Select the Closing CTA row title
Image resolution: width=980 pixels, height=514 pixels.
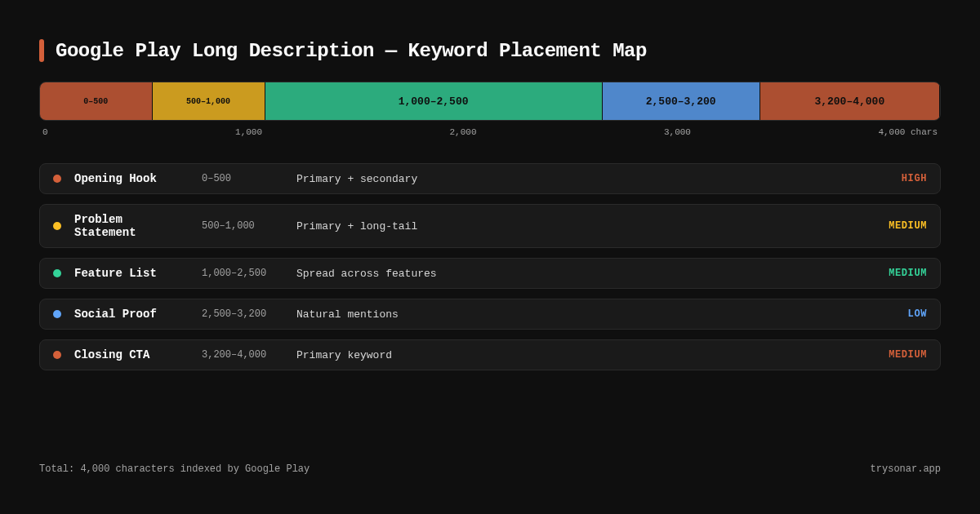(x=112, y=355)
